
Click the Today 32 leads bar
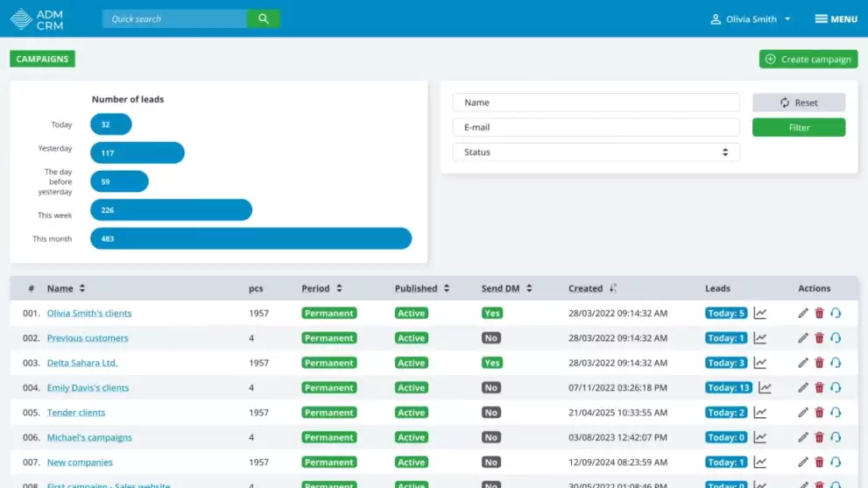click(110, 124)
